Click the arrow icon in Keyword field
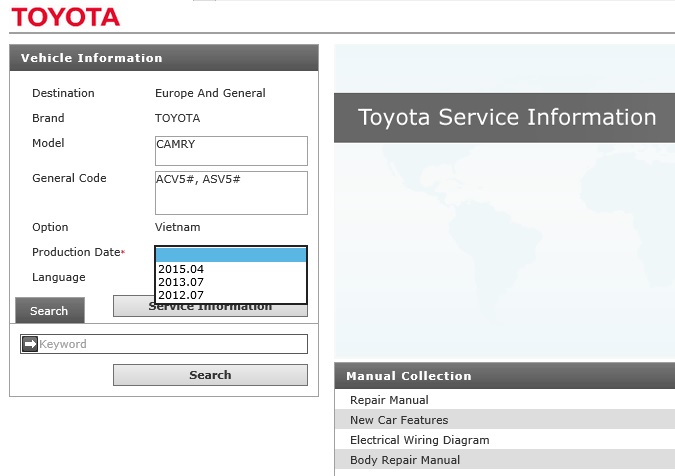 pyautogui.click(x=30, y=344)
